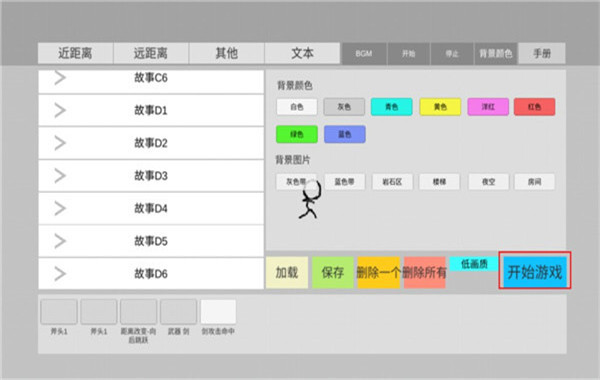
Task: Select the 距离改变-向后跳跃 action slot
Action: 139,312
